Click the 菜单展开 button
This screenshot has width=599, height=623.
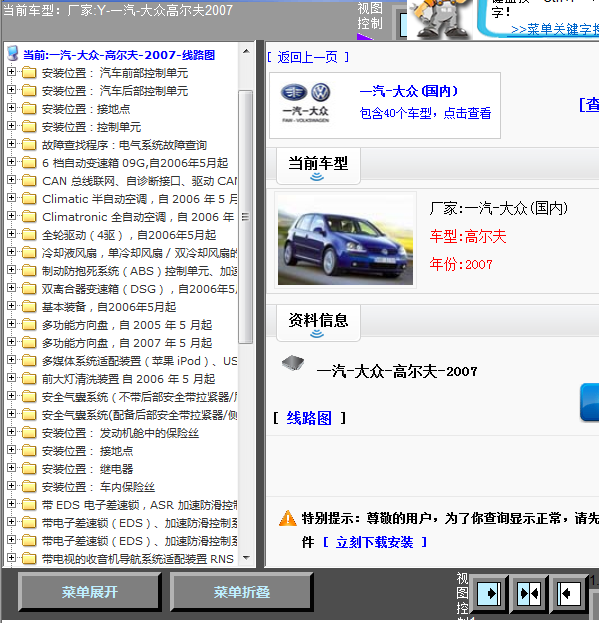coord(89,592)
